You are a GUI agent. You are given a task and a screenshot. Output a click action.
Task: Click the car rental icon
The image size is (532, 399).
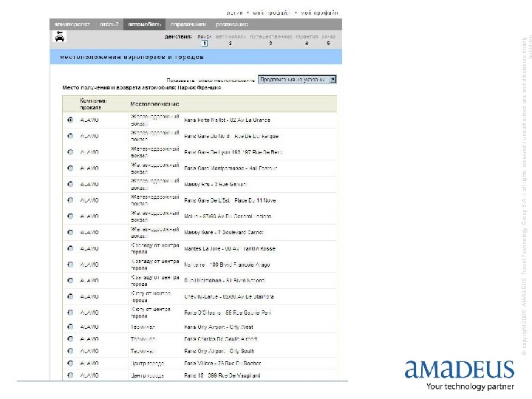60,36
